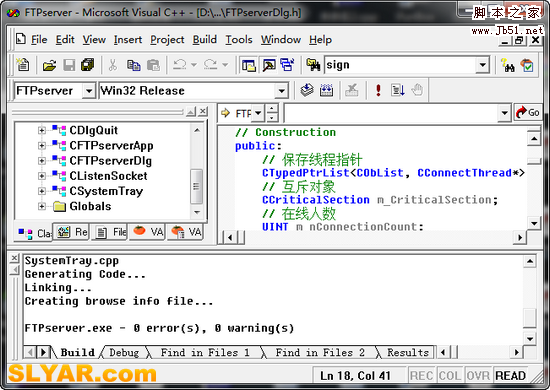Image resolution: width=550 pixels, height=390 pixels.
Task: Click the output tabs scroll-right arrow
Action: coord(43,352)
